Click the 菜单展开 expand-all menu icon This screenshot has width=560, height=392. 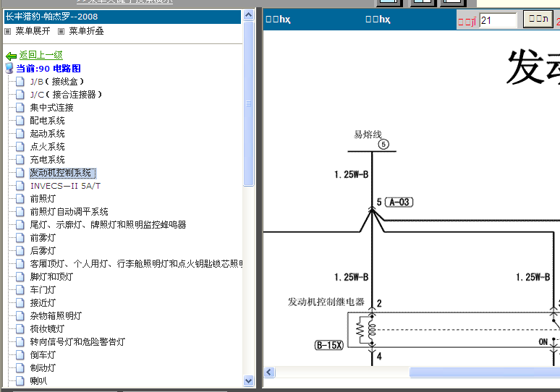8,32
